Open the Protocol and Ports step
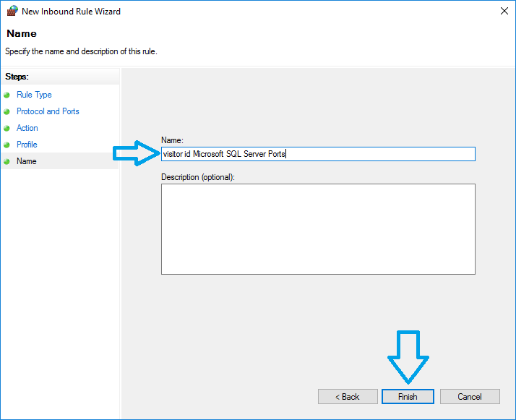The height and width of the screenshot is (420, 516). coord(48,111)
